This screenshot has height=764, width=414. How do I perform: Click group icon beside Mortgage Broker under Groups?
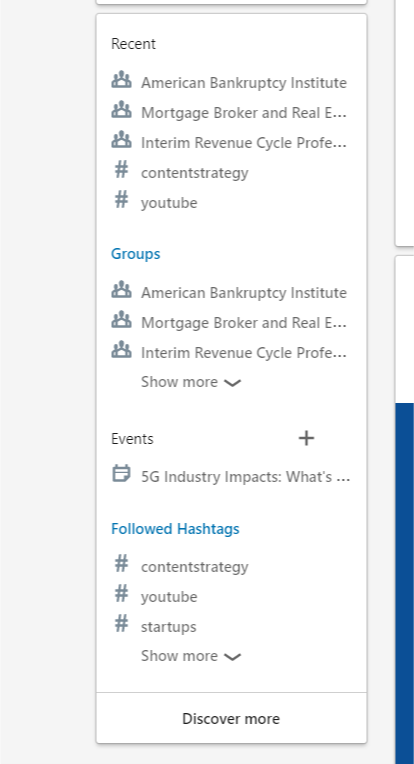pyautogui.click(x=121, y=320)
